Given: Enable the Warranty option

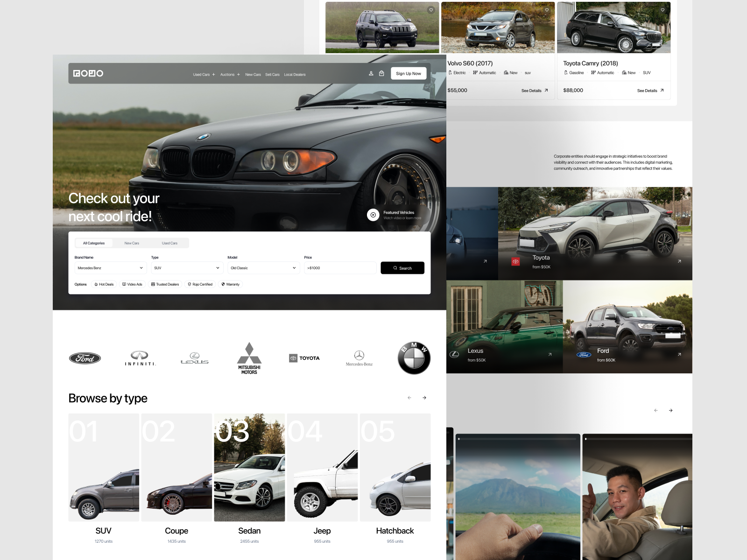Looking at the screenshot, I should (x=230, y=284).
